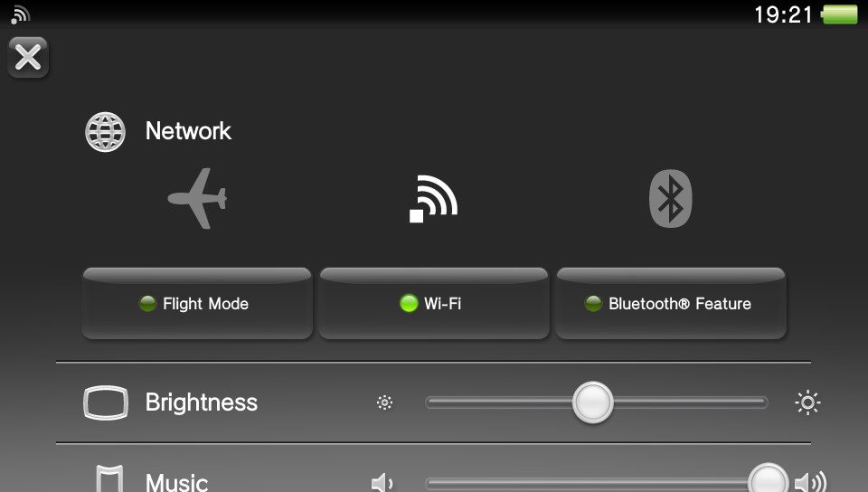868x492 pixels.
Task: Click the Music volume slider knob
Action: pos(768,480)
